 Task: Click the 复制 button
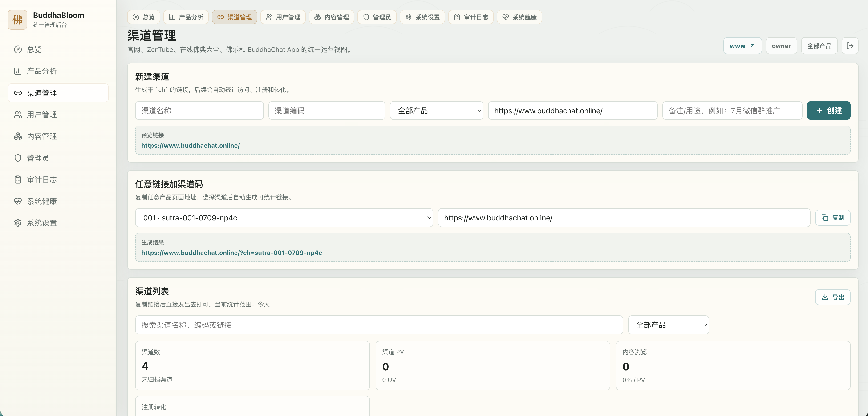click(x=833, y=218)
